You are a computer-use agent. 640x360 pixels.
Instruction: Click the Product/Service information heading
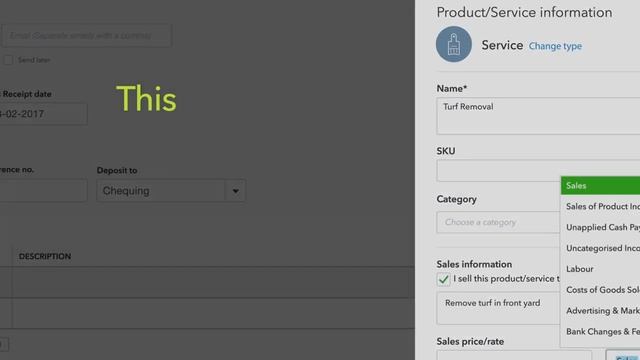click(524, 13)
